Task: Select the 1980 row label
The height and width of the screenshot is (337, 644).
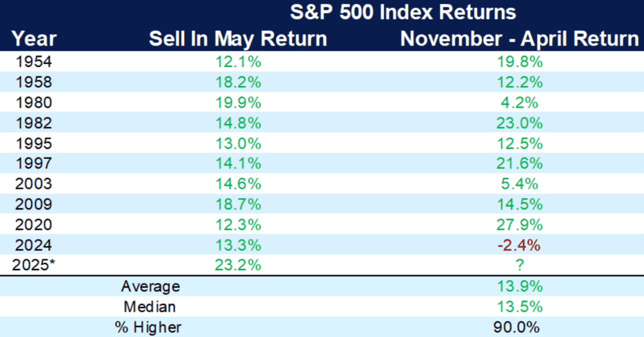Action: pos(34,103)
